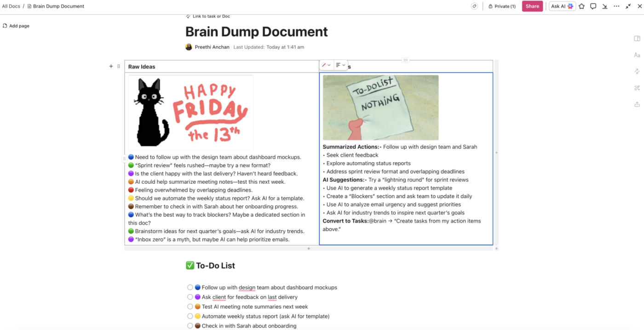Screen dimensions: 644x330
Task: Check off Ask client for feedback task
Action: point(190,297)
